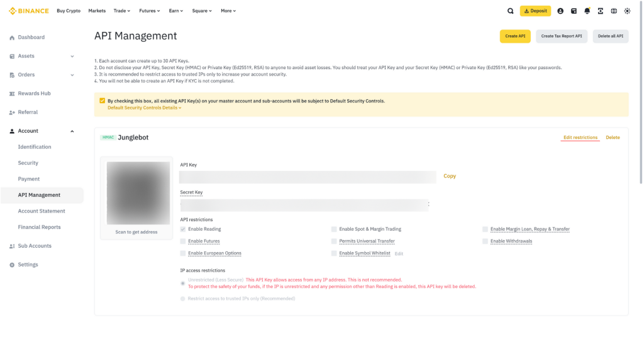Click the Account person icon in sidebar
The width and height of the screenshot is (644, 362).
tap(12, 131)
